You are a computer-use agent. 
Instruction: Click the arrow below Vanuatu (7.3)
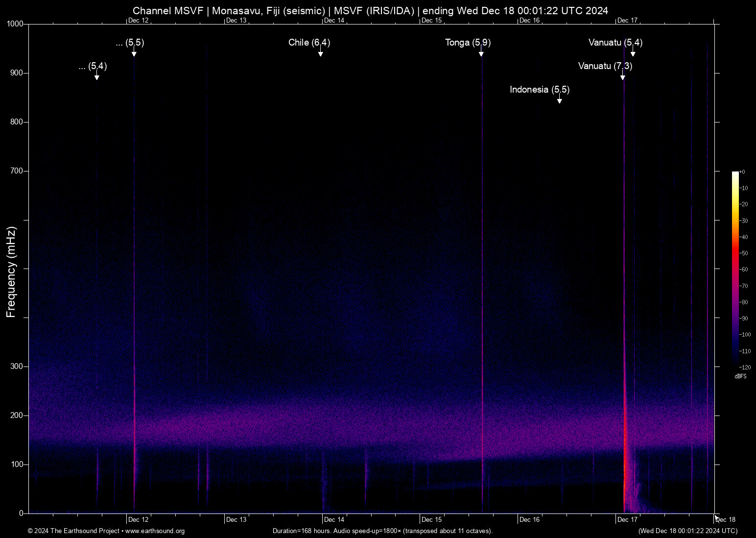622,76
